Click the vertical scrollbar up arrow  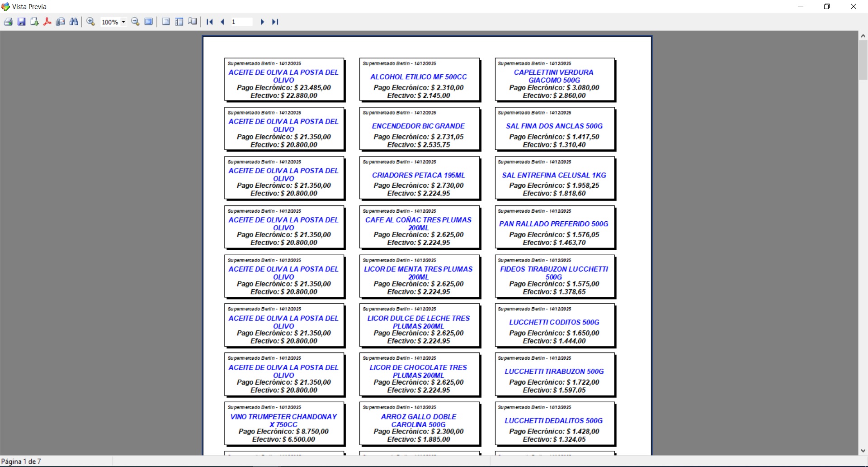tap(863, 36)
